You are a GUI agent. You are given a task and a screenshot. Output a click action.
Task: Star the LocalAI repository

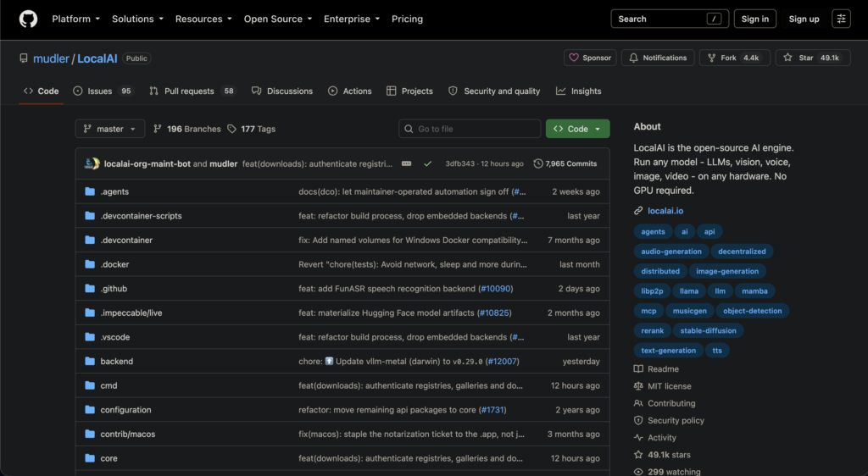tap(812, 58)
